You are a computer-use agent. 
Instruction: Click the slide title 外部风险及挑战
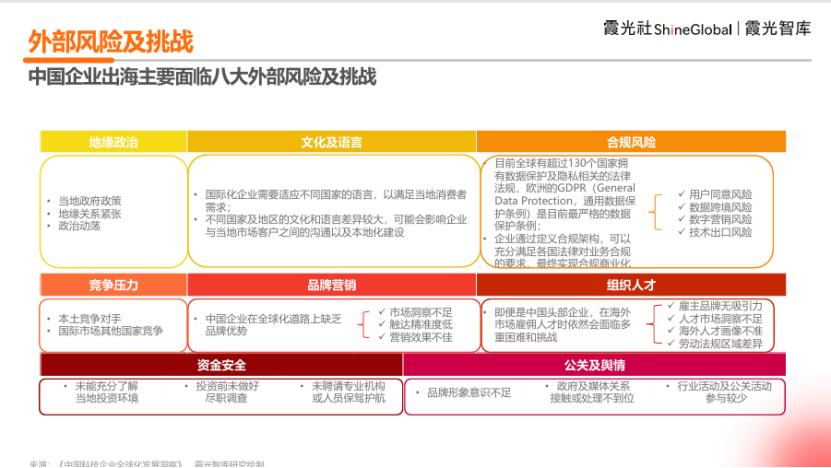(111, 42)
